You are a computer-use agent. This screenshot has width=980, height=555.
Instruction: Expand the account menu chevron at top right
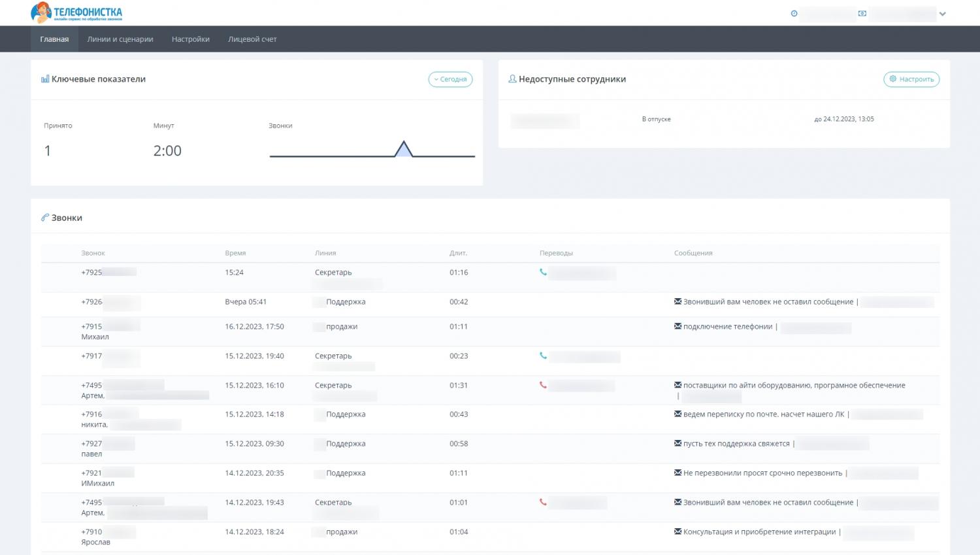(x=942, y=14)
